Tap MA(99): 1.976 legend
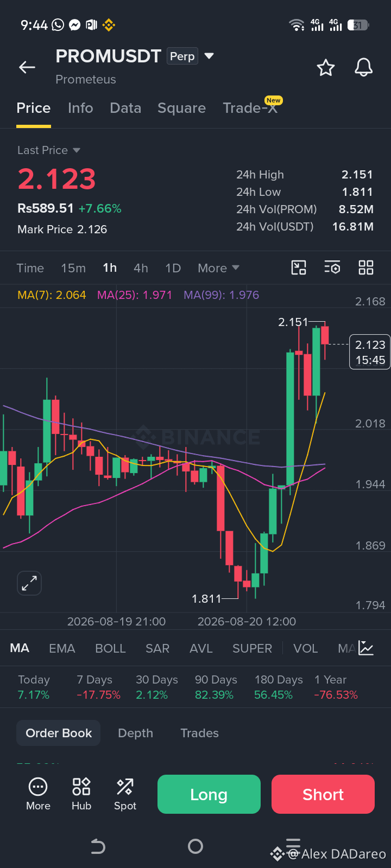Screen dimensions: 391x868 click(222, 295)
